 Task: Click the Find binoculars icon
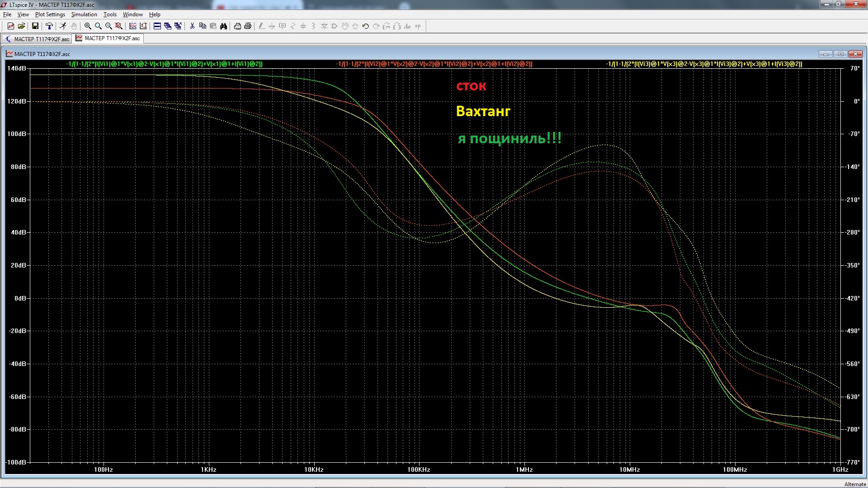point(223,26)
